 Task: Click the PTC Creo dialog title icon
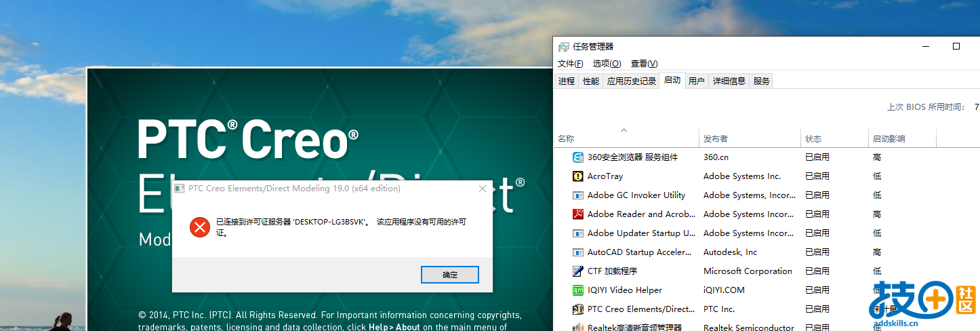180,189
